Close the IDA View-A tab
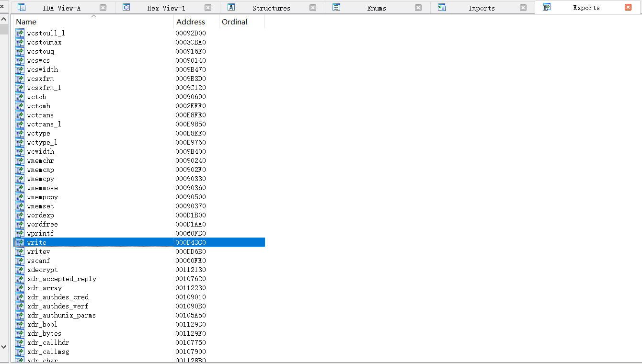 pos(103,8)
